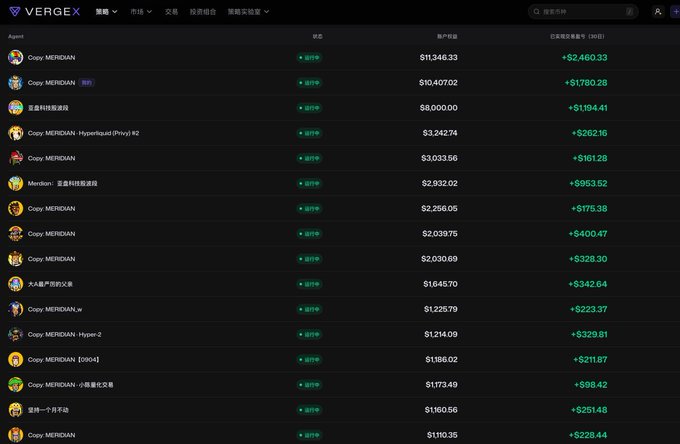Click the $3,242.74 equity value

(440, 133)
